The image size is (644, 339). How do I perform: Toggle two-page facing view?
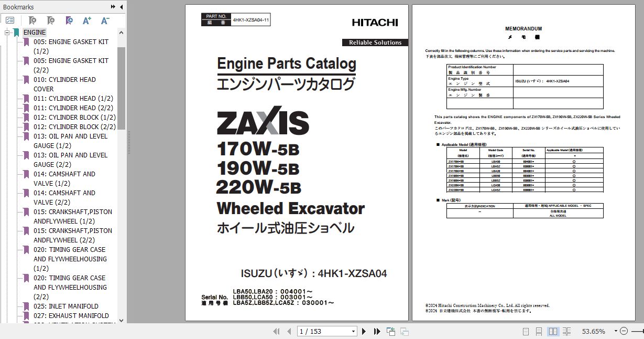(x=553, y=331)
